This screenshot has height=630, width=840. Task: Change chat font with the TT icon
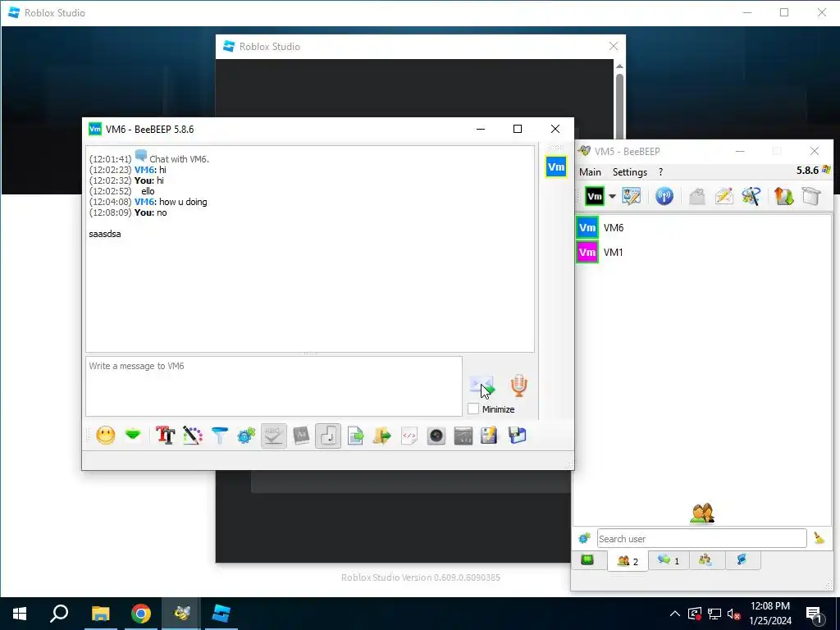point(165,435)
